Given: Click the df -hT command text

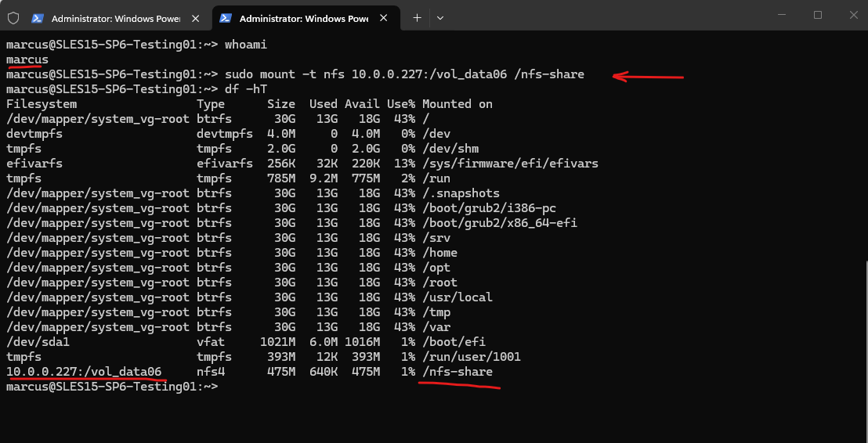Looking at the screenshot, I should click(x=247, y=89).
